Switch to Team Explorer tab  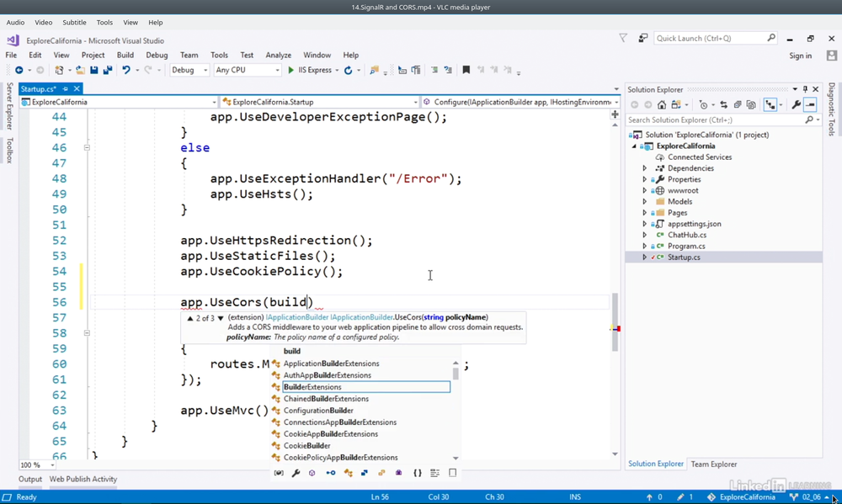point(714,464)
